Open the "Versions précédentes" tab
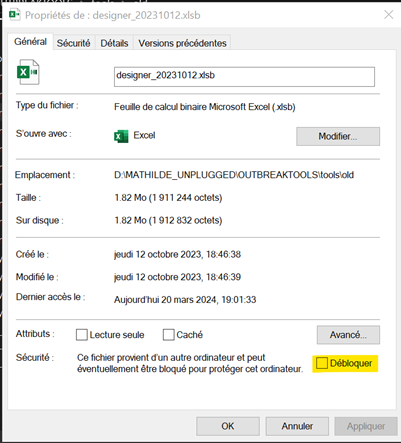The image size is (401, 443). point(182,43)
